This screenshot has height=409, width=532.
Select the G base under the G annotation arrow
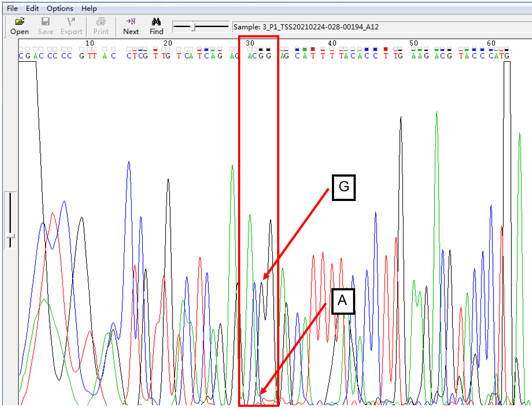click(x=261, y=56)
